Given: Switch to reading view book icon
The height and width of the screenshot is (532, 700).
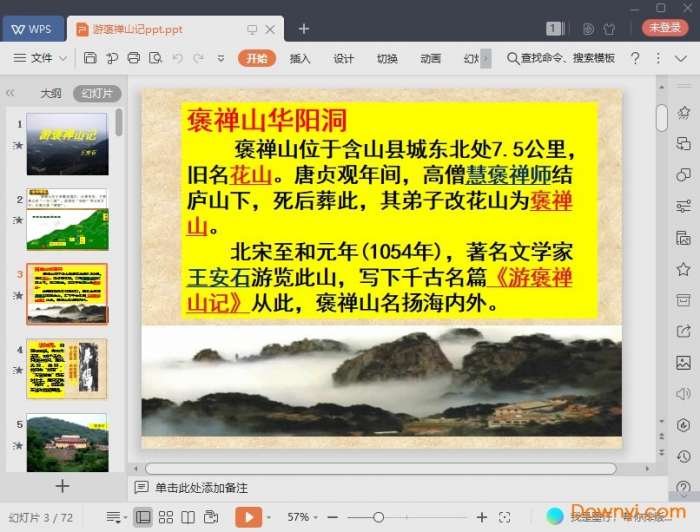Looking at the screenshot, I should (x=188, y=517).
